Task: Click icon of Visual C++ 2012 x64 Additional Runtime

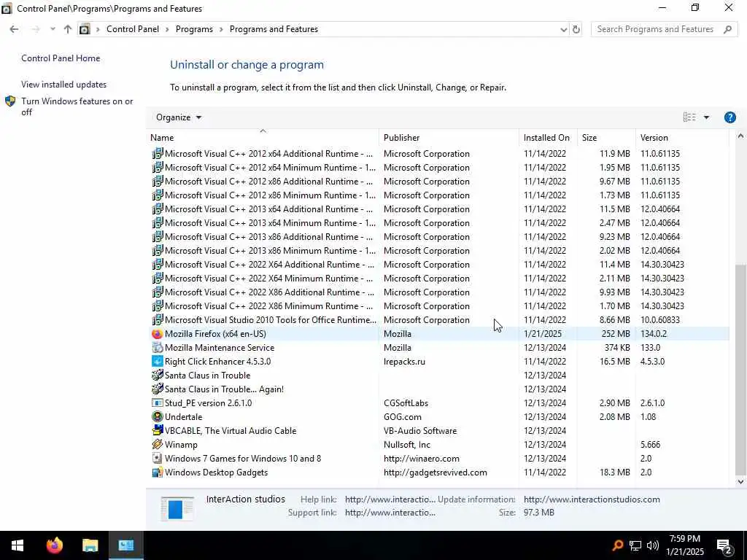Action: tap(158, 154)
